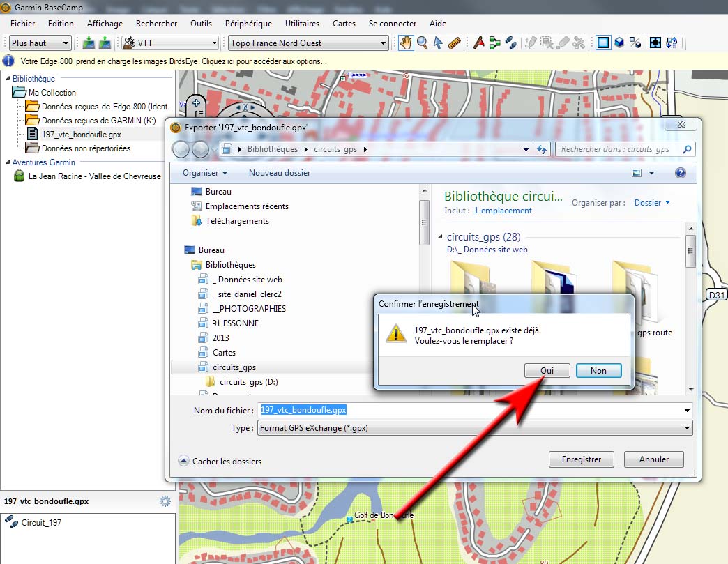This screenshot has width=728, height=564.
Task: Click the help question mark icon in Export dialog
Action: [680, 173]
